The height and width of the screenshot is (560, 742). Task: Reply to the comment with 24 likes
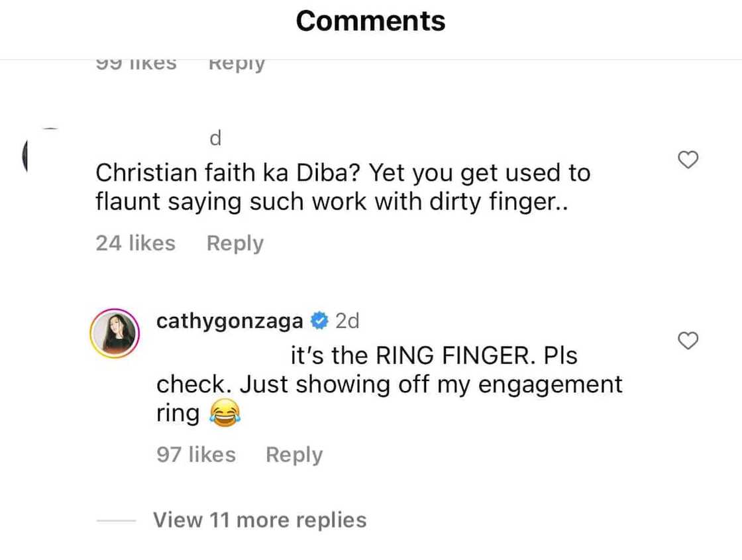point(235,243)
